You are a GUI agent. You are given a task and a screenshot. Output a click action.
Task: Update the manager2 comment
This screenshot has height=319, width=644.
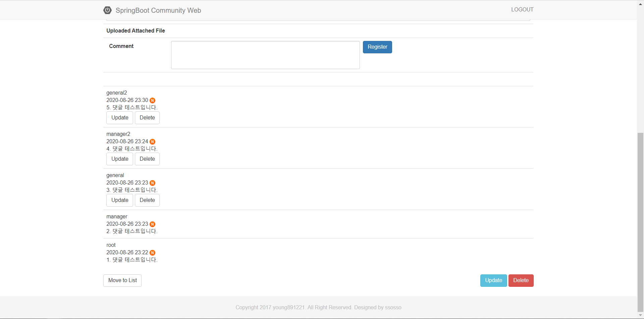(120, 159)
